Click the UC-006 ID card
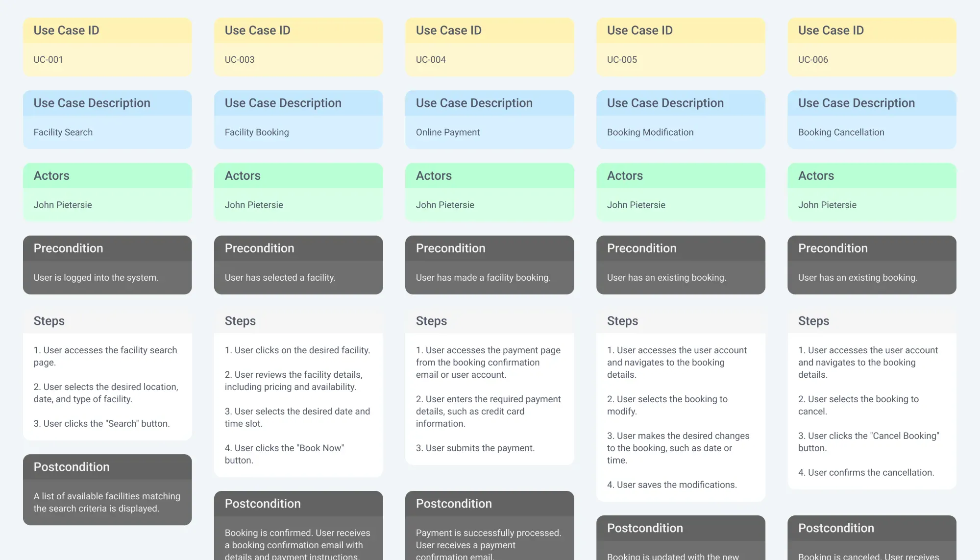This screenshot has height=560, width=980. (x=872, y=47)
